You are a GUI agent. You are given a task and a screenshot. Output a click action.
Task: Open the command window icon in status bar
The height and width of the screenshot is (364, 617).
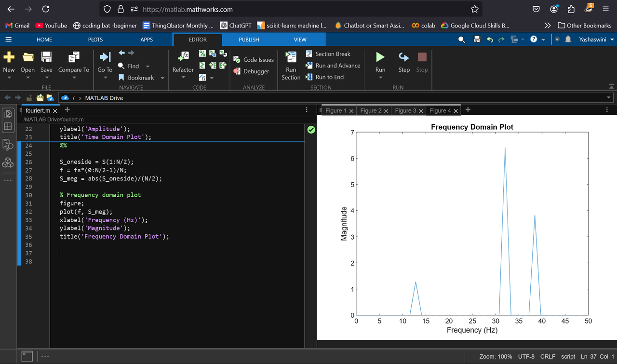[x=27, y=356]
